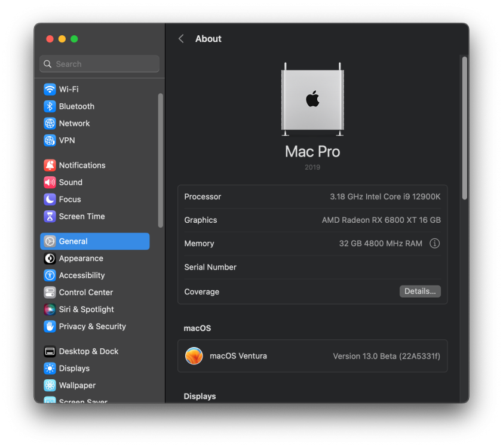Screen dimensions: 503x448
Task: Click the yellow minimize window button
Action: [62, 39]
